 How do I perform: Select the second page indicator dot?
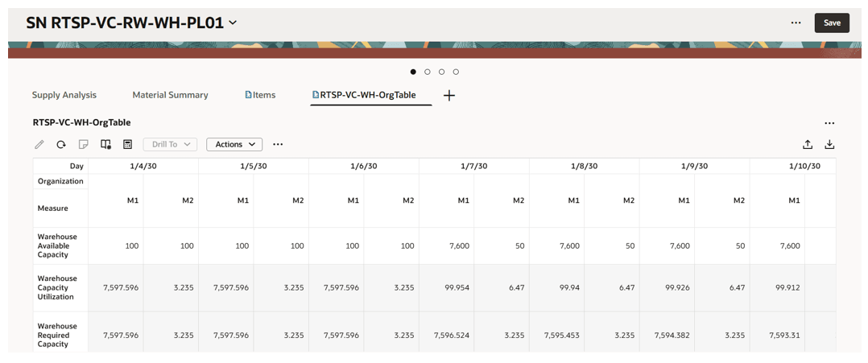click(428, 72)
